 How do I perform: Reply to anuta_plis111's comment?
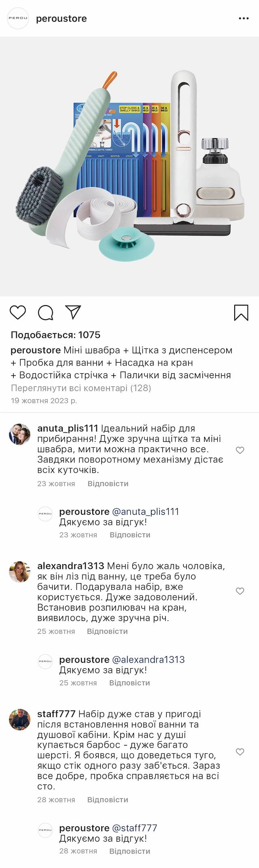pyautogui.click(x=108, y=483)
